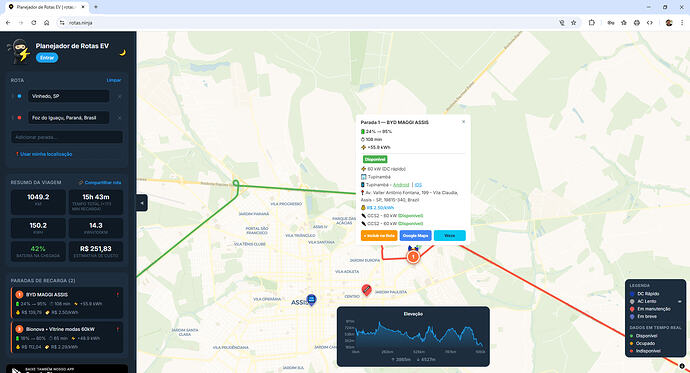Image resolution: width=690 pixels, height=373 pixels.
Task: Open the browser extensions puzzle icon
Action: (591, 22)
